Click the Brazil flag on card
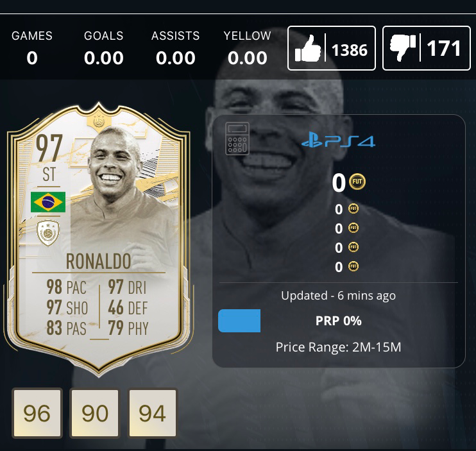 [x=48, y=202]
